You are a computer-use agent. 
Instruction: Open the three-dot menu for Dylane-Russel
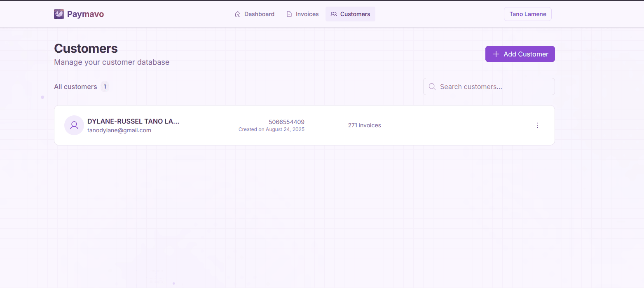(x=537, y=125)
